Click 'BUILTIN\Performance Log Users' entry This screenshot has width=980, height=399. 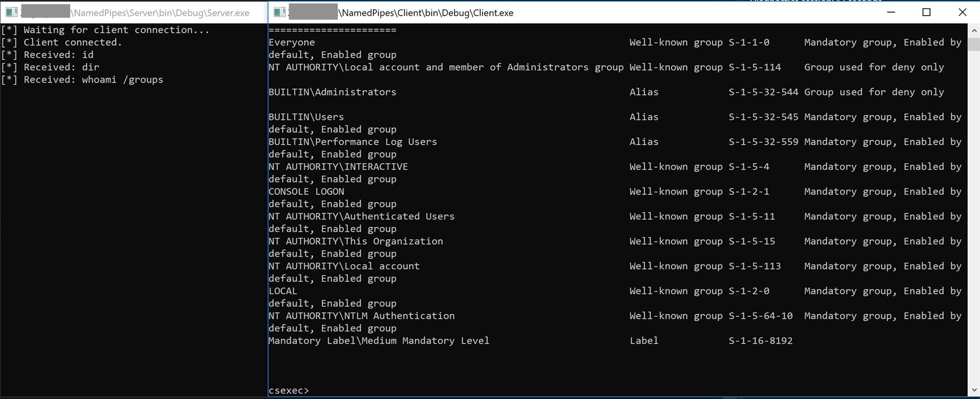[353, 142]
